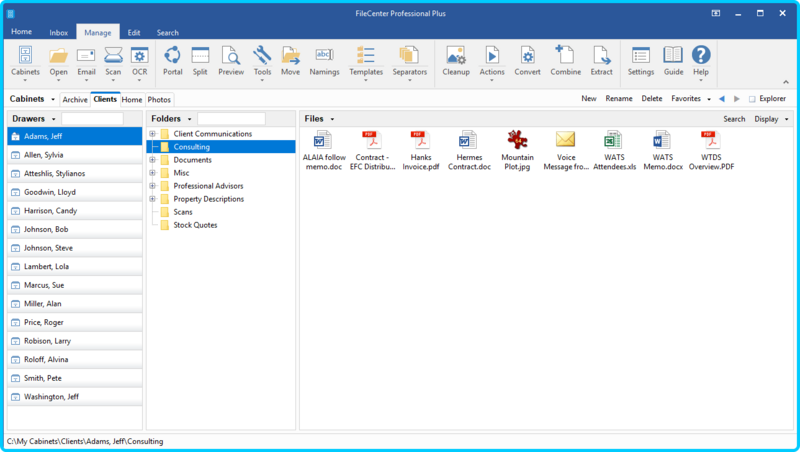Open the Actions ribbon icon
Image resolution: width=800 pixels, height=452 pixels.
(492, 62)
